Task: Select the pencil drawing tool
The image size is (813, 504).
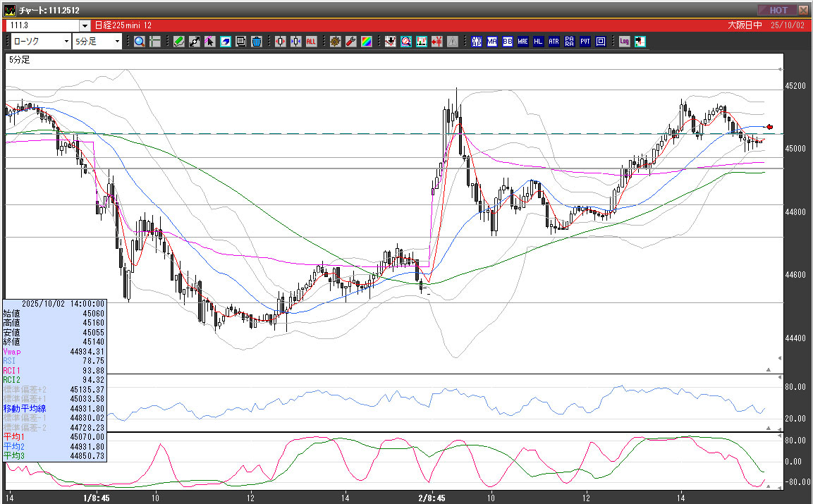Action: coord(179,42)
